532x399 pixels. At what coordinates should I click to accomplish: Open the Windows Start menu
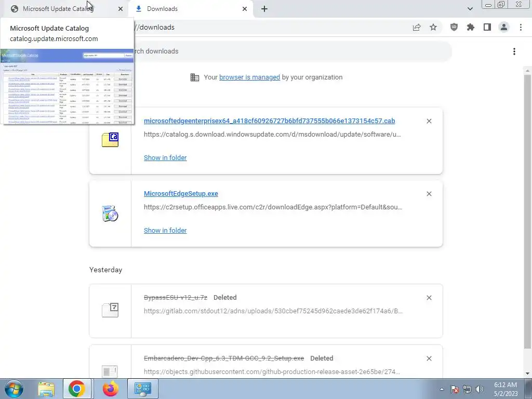tap(13, 389)
